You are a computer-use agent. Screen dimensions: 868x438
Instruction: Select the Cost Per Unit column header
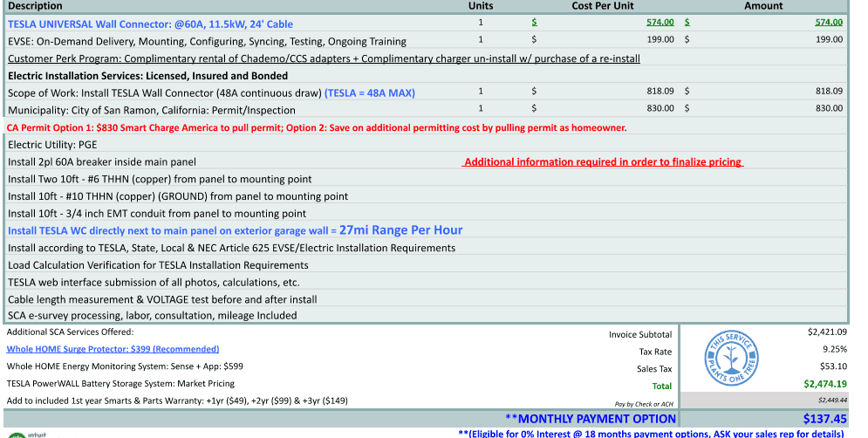click(602, 5)
